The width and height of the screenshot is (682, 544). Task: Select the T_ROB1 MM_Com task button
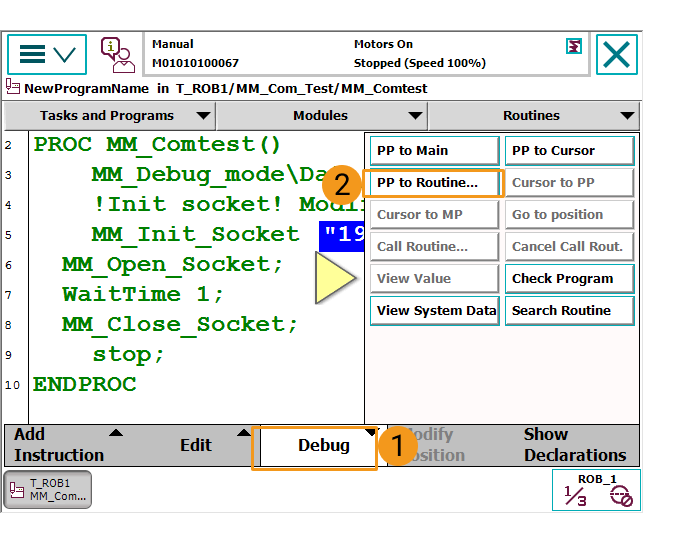point(48,489)
